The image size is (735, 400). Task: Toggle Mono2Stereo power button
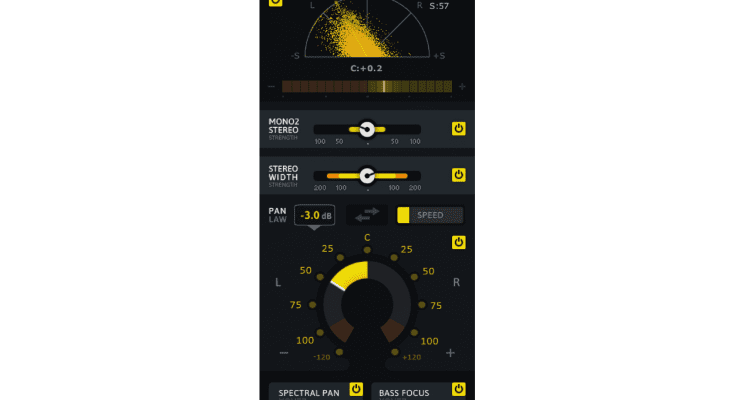click(x=458, y=128)
